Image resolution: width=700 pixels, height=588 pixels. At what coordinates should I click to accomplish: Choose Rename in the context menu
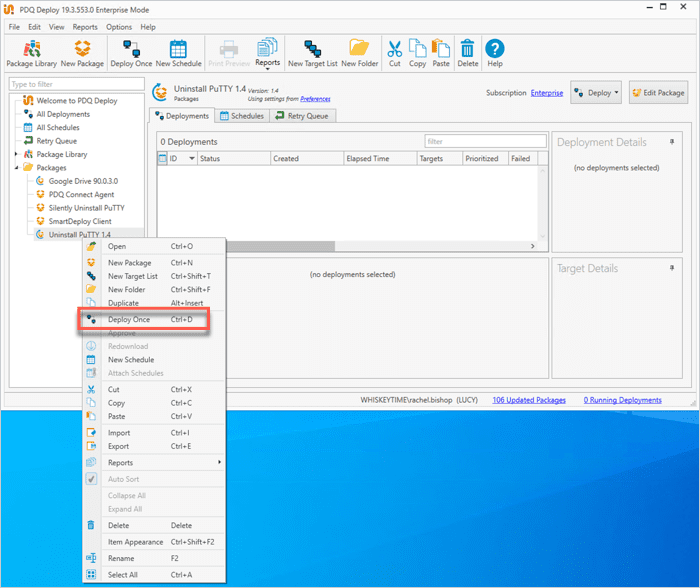154,558
